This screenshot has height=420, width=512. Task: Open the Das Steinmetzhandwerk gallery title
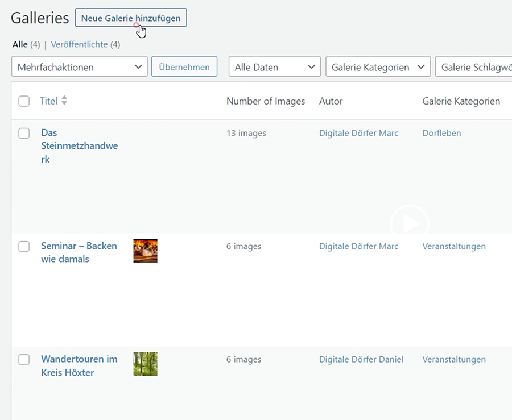coord(79,146)
